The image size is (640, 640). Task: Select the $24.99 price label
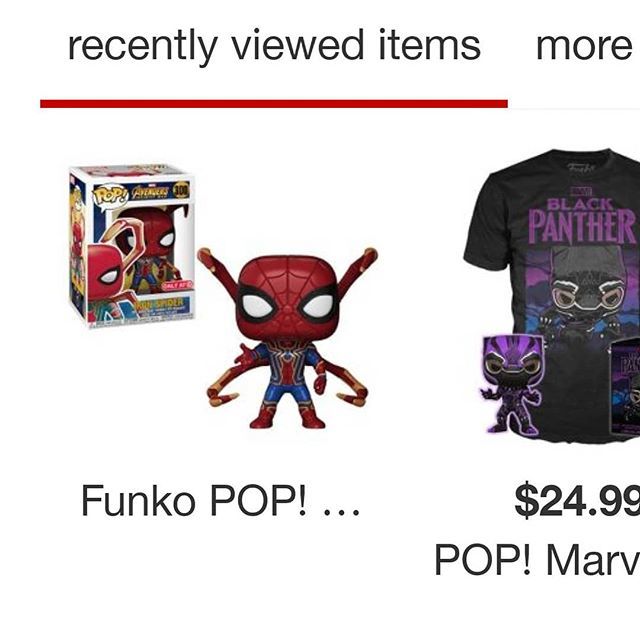577,500
